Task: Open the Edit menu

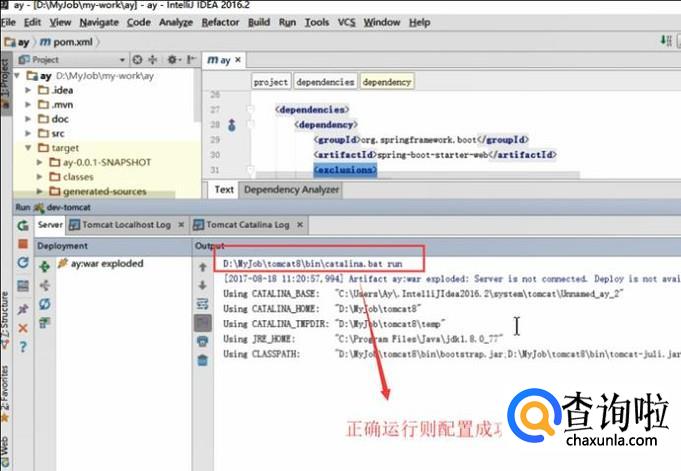Action: 32,22
